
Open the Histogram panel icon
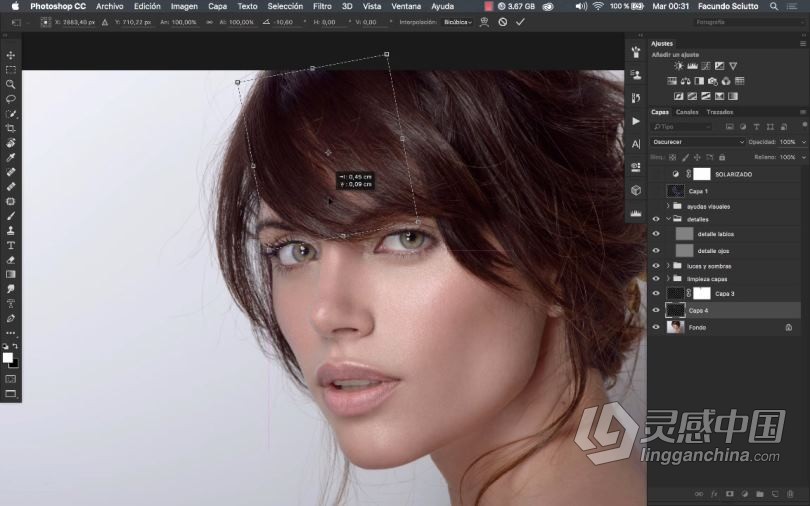pyautogui.click(x=636, y=213)
